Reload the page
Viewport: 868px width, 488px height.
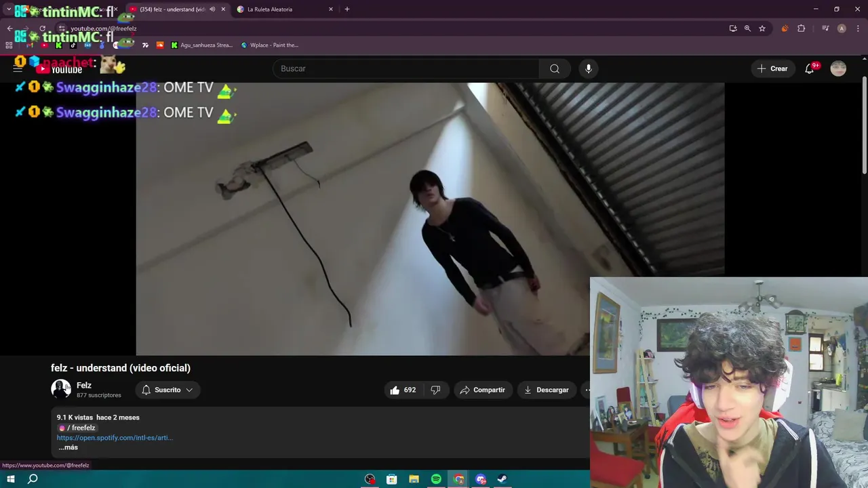(42, 28)
